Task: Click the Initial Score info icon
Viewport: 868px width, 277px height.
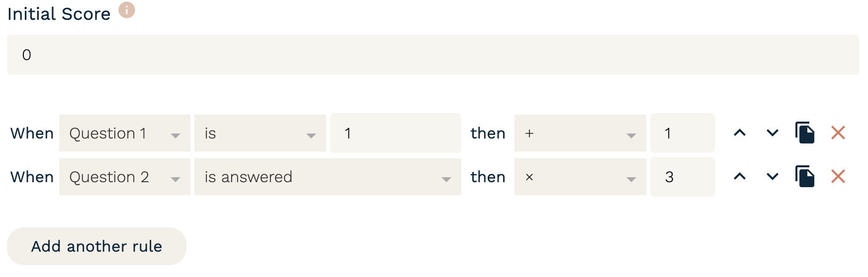Action: pos(127,10)
